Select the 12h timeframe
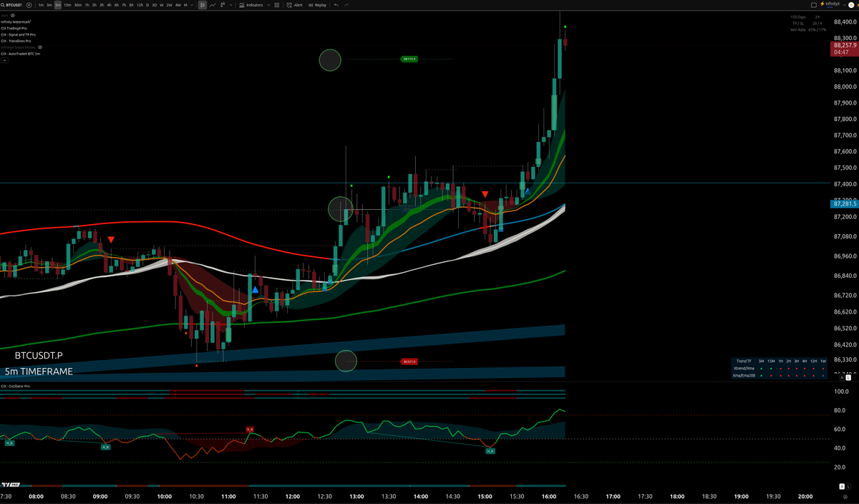This screenshot has height=504, width=859. click(140, 5)
